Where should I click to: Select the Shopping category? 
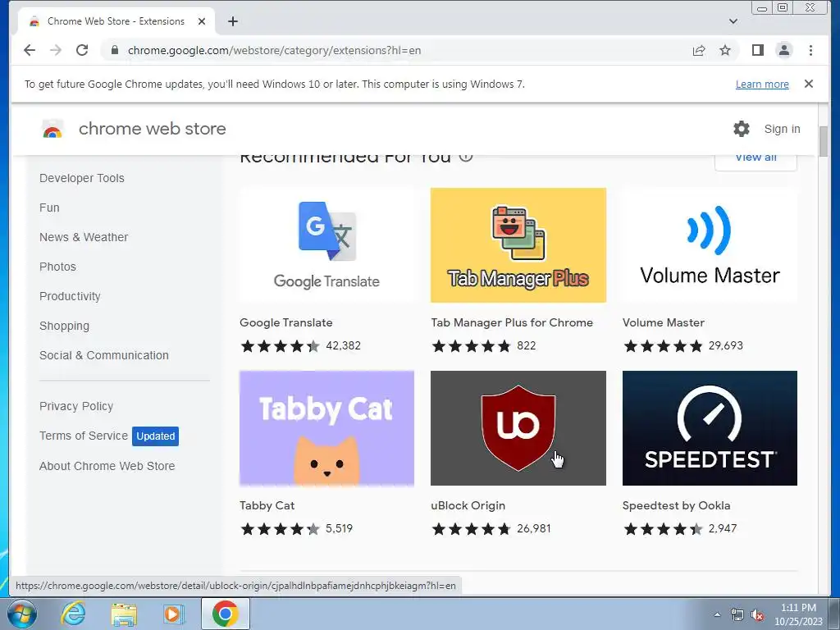click(x=64, y=326)
